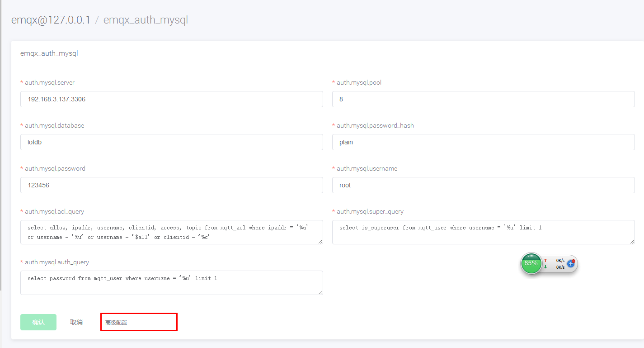Image resolution: width=644 pixels, height=348 pixels.
Task: Grab the super_query textarea resize handle
Action: [x=632, y=241]
